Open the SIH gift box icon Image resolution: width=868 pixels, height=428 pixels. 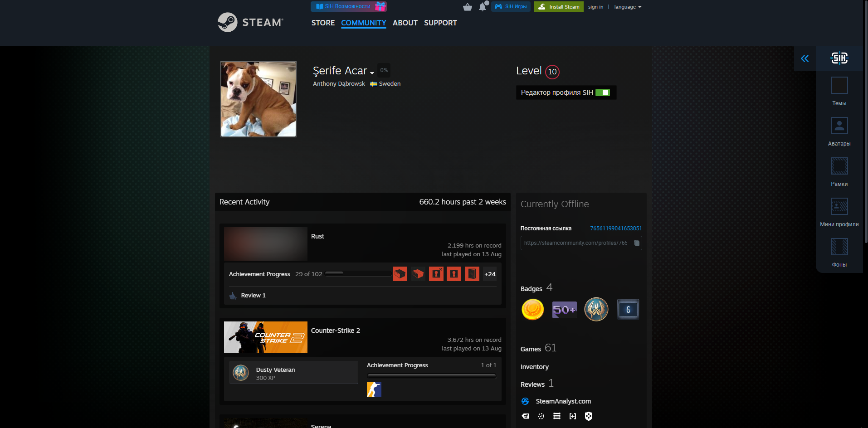[380, 6]
